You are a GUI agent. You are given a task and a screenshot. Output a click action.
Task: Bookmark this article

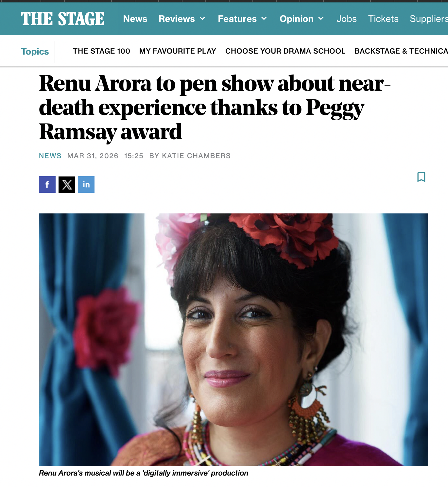click(421, 177)
